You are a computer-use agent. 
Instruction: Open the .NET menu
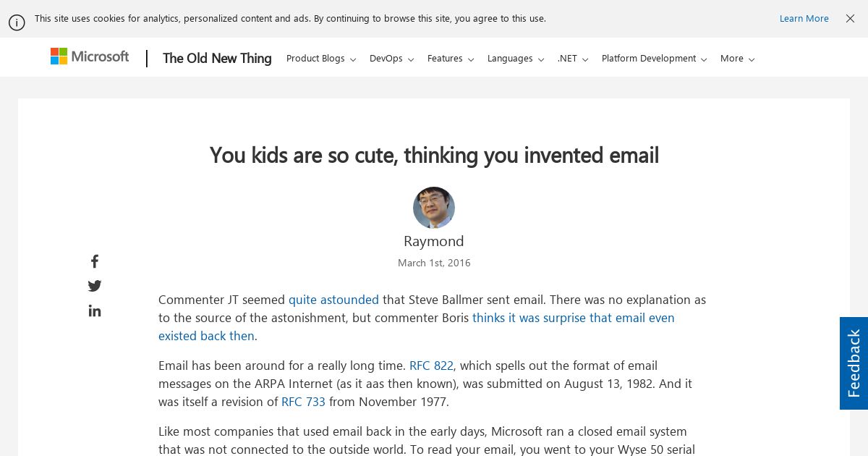(573, 59)
